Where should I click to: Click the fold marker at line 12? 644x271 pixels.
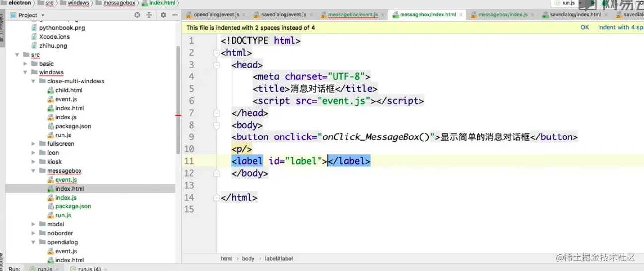click(x=216, y=173)
